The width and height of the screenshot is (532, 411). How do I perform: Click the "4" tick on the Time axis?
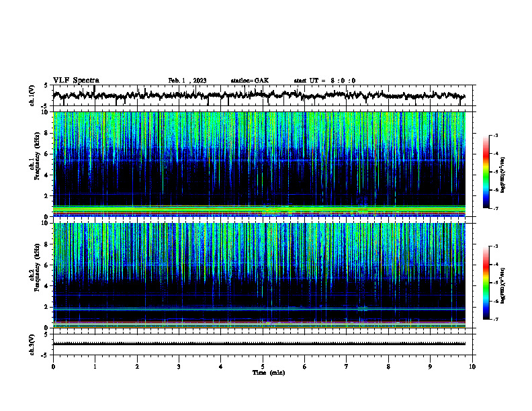click(x=221, y=367)
